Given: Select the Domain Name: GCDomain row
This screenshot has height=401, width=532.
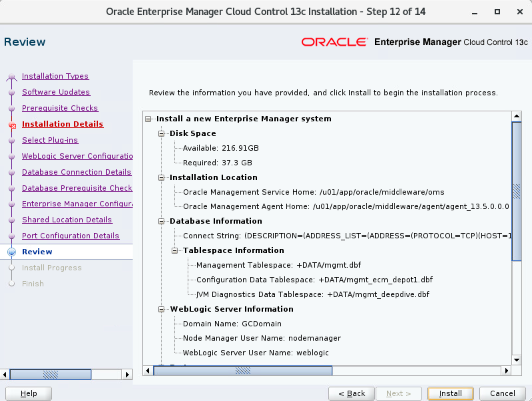Looking at the screenshot, I should (x=232, y=324).
